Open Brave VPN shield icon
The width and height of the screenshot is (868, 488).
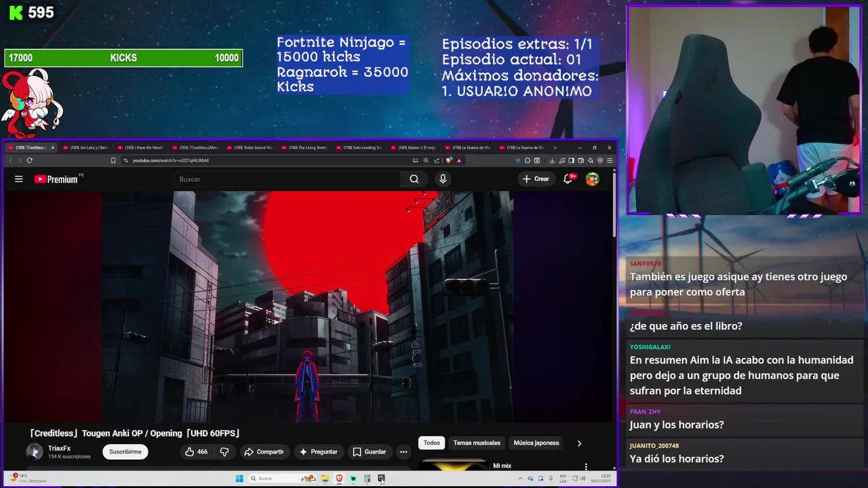[600, 161]
